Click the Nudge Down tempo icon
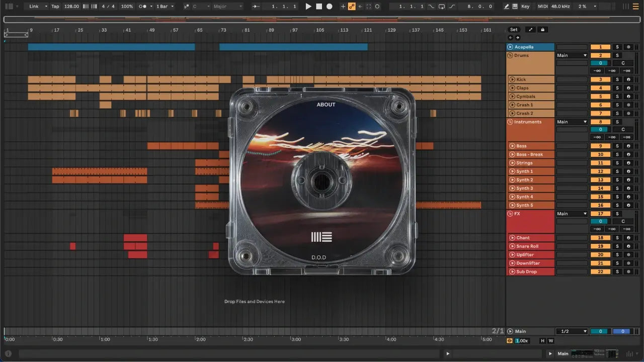Screen dimensions: 644x362 click(86, 7)
